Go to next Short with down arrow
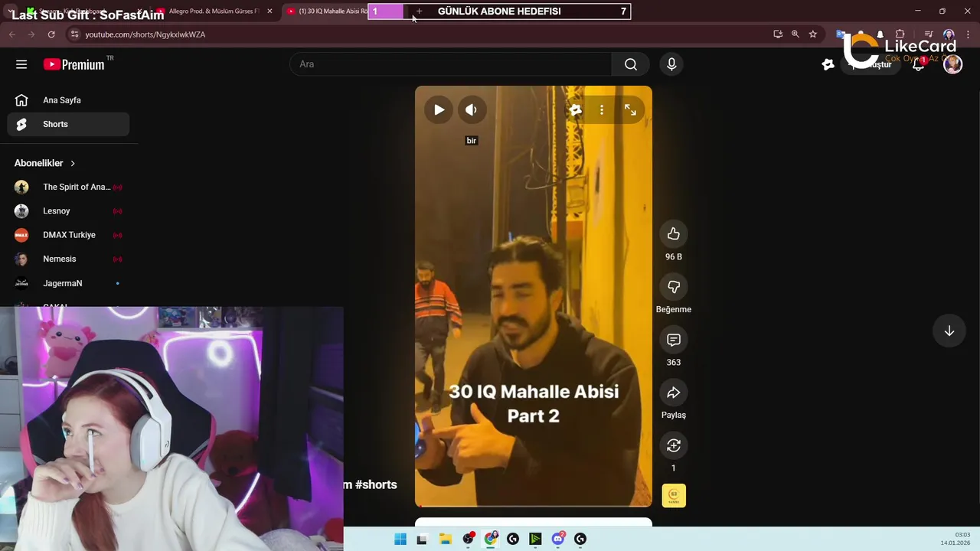The height and width of the screenshot is (551, 980). pyautogui.click(x=949, y=331)
